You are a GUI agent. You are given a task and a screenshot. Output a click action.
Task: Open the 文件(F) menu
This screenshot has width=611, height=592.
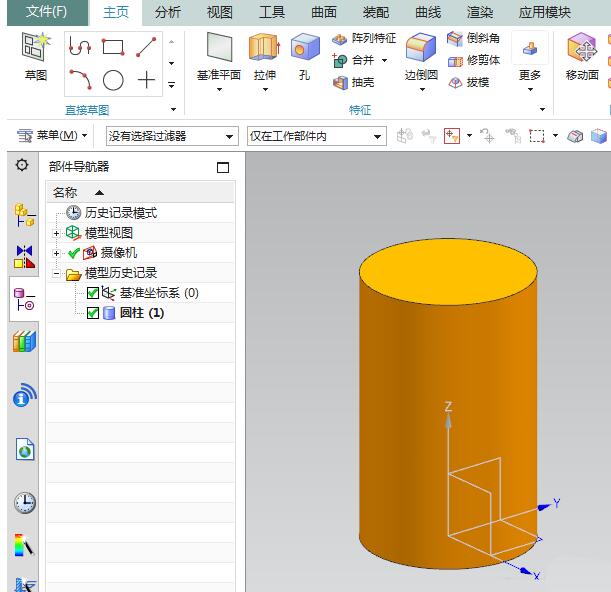point(46,12)
